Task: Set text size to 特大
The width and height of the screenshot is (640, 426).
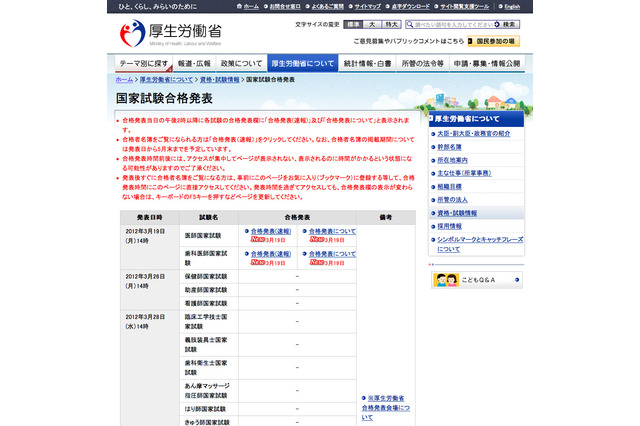Action: (x=391, y=24)
